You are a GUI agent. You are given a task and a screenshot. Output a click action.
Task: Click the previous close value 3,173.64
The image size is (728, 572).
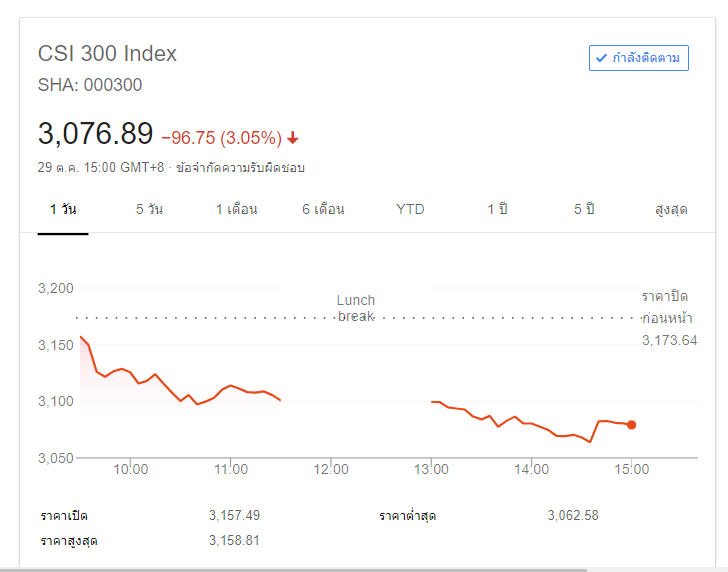pyautogui.click(x=669, y=340)
